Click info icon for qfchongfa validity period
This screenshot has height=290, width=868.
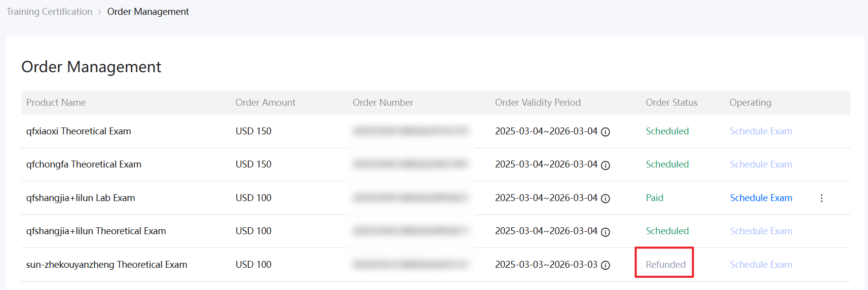[605, 165]
